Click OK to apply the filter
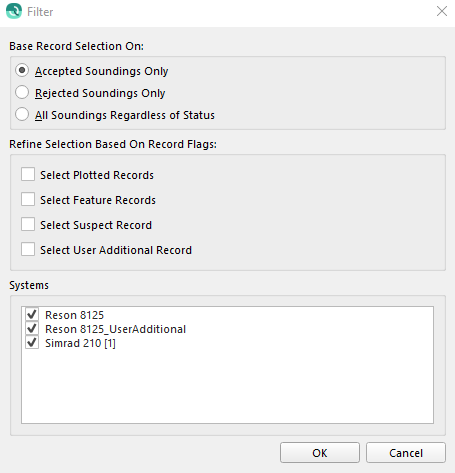The width and height of the screenshot is (455, 473). click(320, 453)
